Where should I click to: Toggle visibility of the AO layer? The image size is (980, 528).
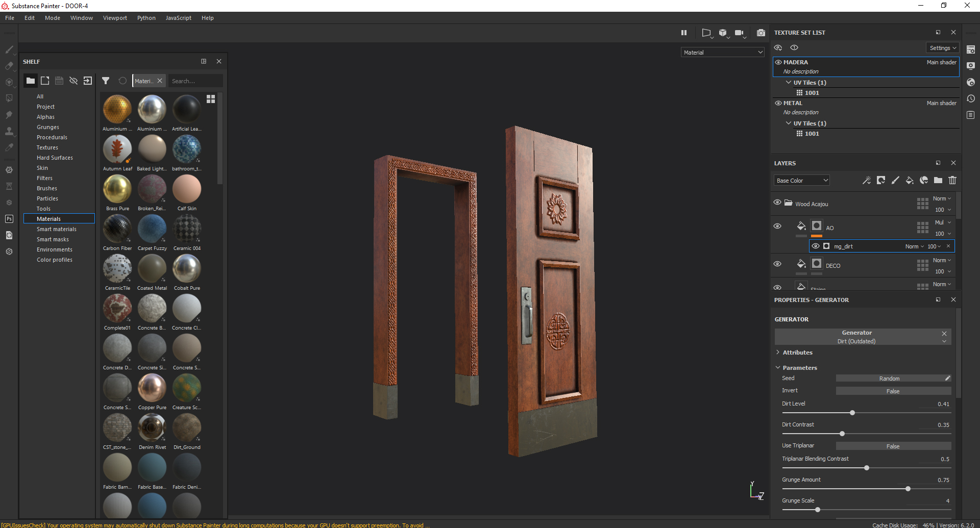pos(777,226)
